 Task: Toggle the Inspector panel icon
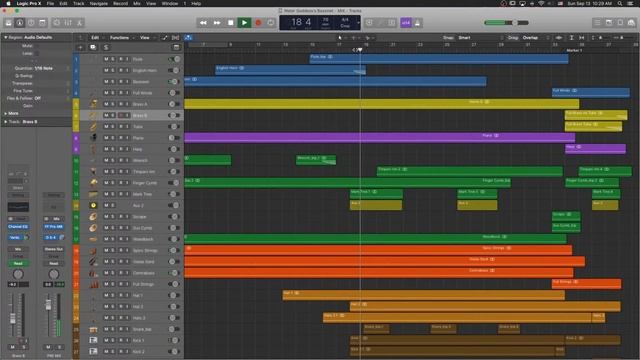[20, 23]
